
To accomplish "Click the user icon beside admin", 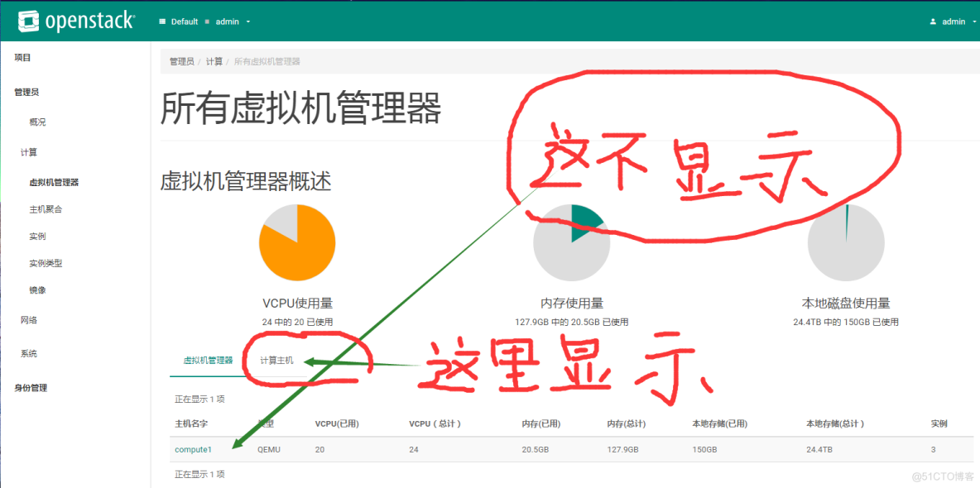I will [x=933, y=22].
